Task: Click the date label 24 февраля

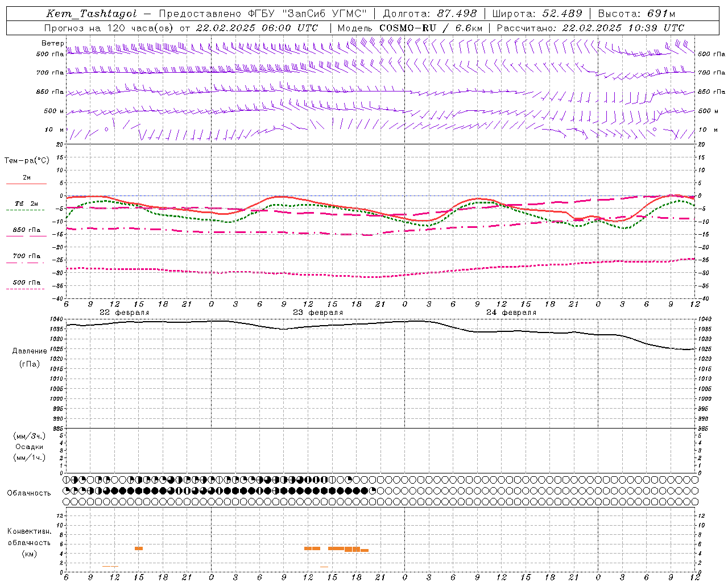Action: pos(511,313)
